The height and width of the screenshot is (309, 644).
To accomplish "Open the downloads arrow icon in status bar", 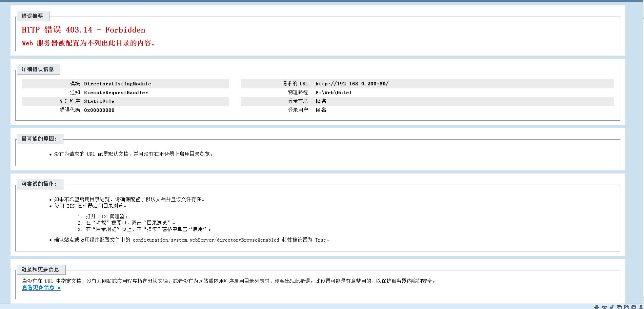I will [x=597, y=307].
